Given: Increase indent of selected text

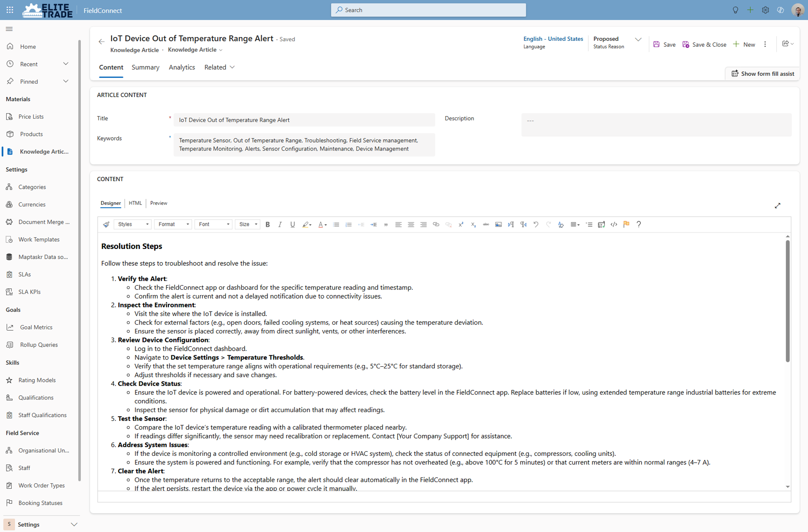Looking at the screenshot, I should [x=373, y=225].
